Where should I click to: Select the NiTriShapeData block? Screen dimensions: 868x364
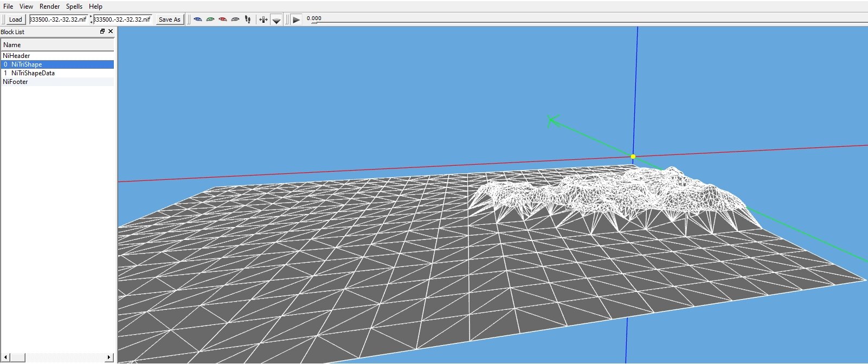pos(57,73)
